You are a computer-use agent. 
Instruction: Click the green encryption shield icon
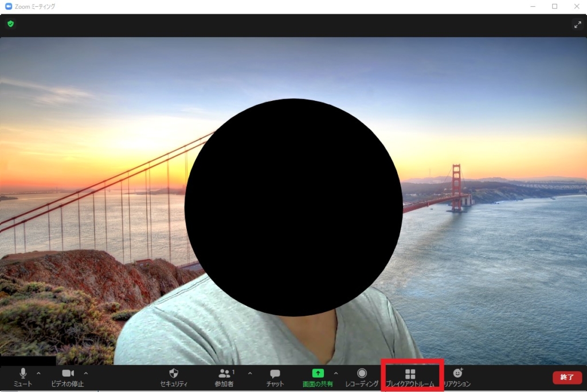pyautogui.click(x=10, y=24)
